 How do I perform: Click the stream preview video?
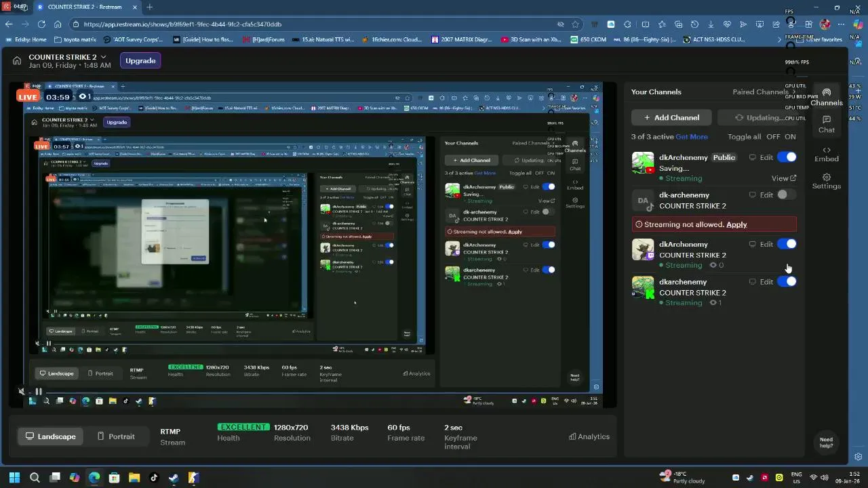(x=313, y=245)
